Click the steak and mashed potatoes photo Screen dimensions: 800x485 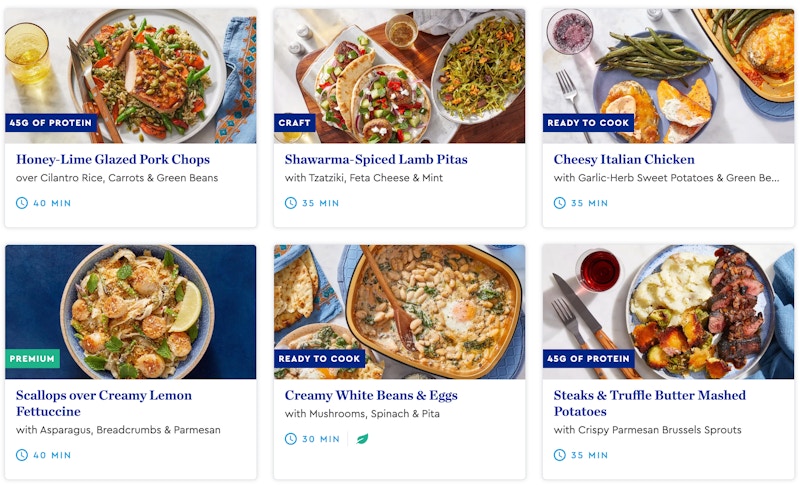[668, 312]
